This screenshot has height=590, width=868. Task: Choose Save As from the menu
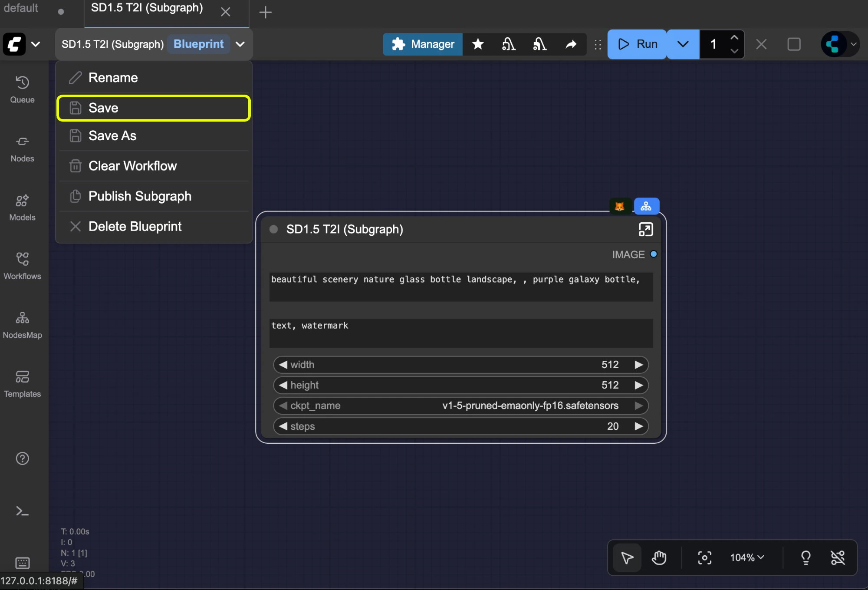point(112,135)
